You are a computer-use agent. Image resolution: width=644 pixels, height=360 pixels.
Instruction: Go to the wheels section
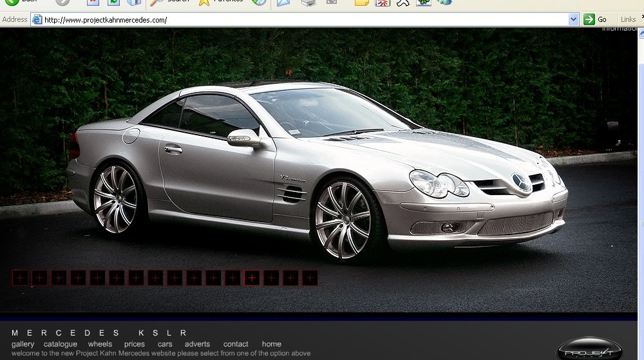tap(100, 344)
